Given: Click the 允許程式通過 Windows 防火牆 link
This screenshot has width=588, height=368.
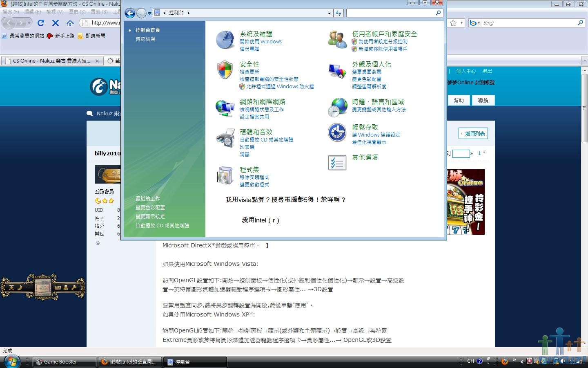Looking at the screenshot, I should coord(280,87).
